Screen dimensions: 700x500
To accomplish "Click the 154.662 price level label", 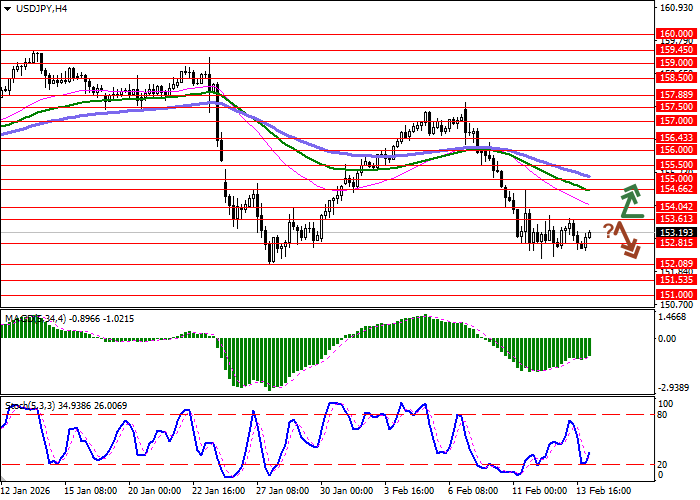I will click(x=677, y=188).
